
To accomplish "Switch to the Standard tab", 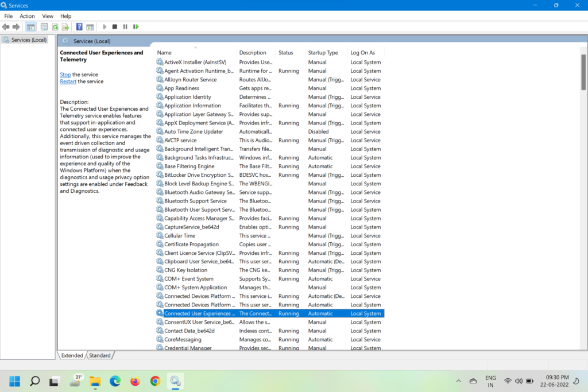I will [x=99, y=355].
